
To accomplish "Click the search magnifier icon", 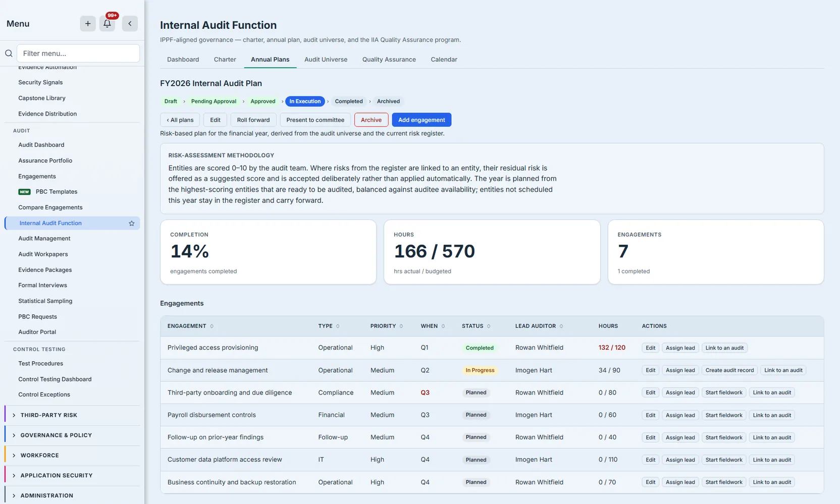I will [9, 53].
